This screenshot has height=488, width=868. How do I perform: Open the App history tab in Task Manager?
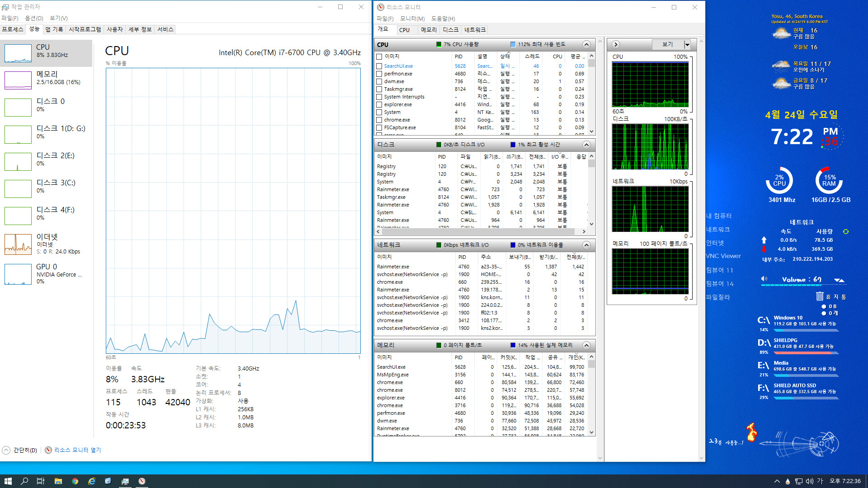[x=54, y=29]
